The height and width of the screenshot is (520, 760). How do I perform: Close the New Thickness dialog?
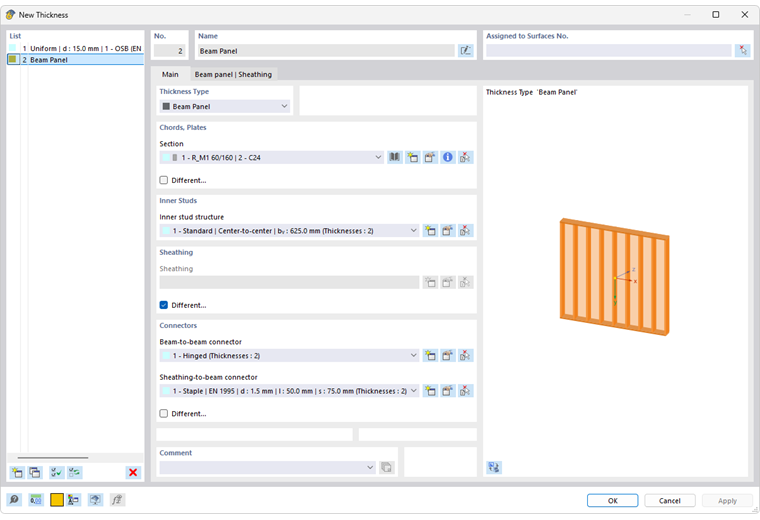pos(744,15)
